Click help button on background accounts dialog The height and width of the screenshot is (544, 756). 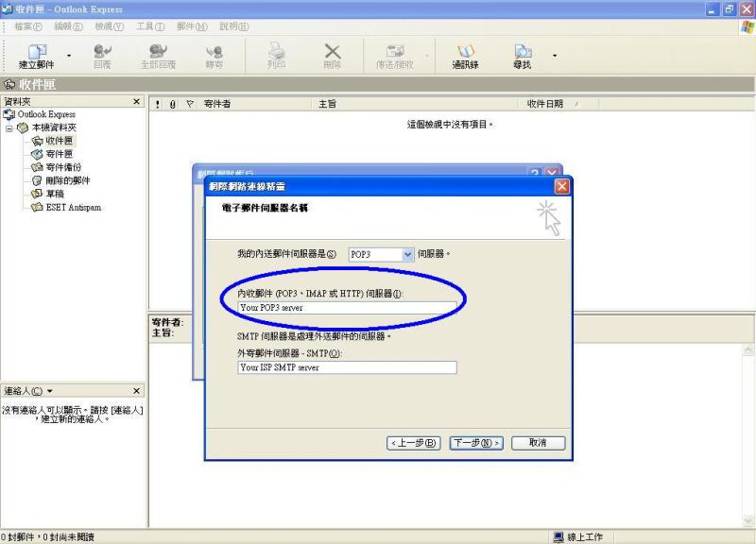click(535, 173)
